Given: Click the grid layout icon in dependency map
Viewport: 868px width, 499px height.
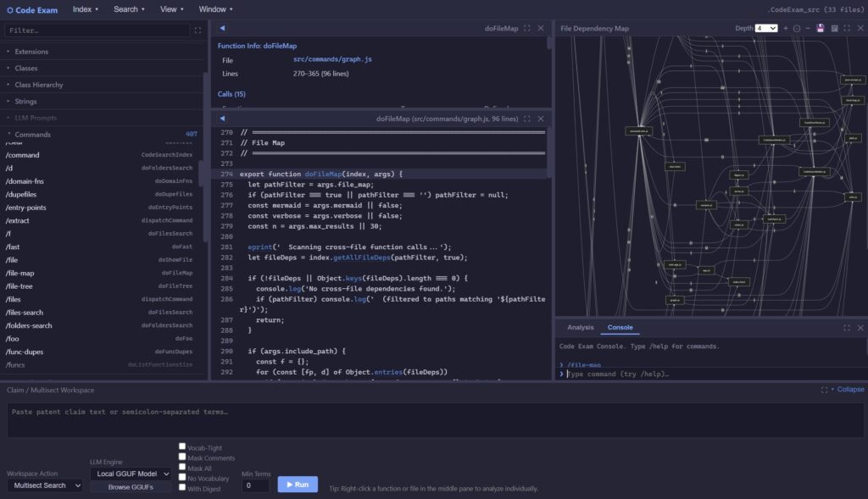Looking at the screenshot, I should 834,28.
